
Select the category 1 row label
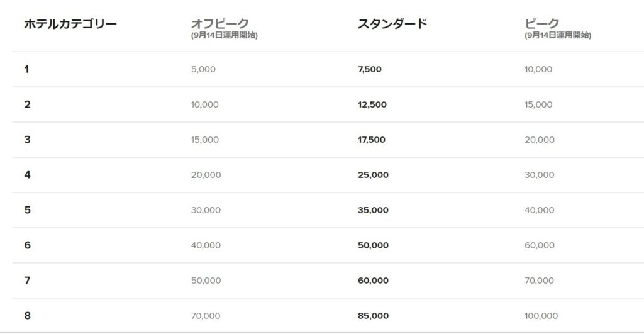point(26,69)
